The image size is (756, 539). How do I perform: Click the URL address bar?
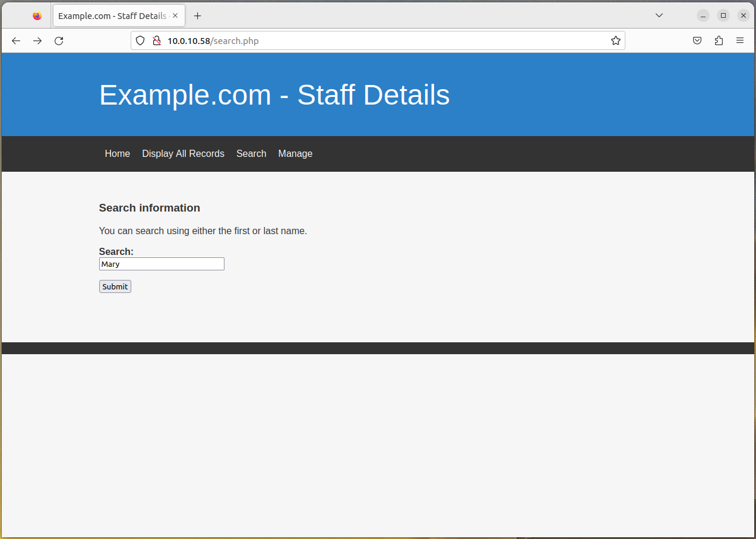(x=380, y=41)
